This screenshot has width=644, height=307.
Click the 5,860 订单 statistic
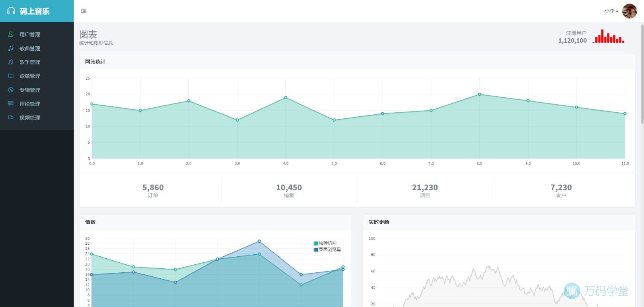[153, 190]
